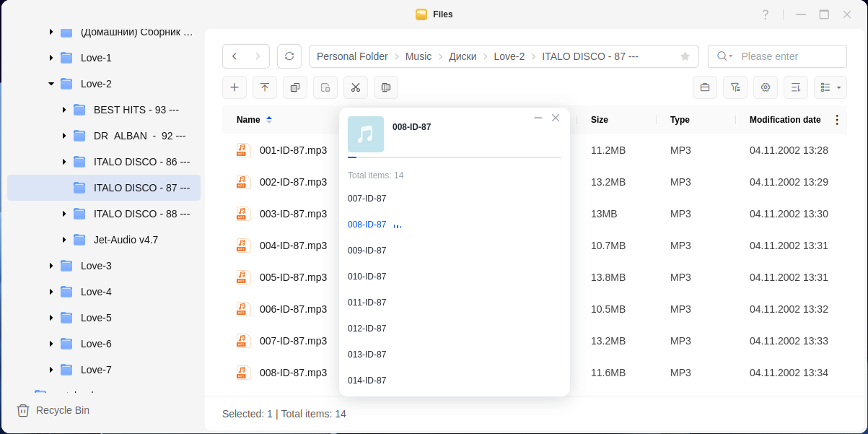Open the view settings gear icon

[x=766, y=87]
